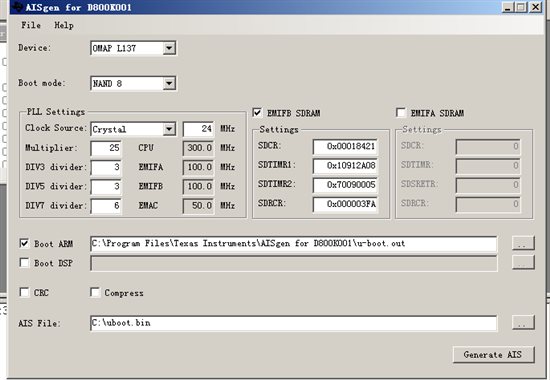Viewport: 550px width, 380px height.
Task: Click the CPU frequency 300.0 field
Action: point(198,148)
